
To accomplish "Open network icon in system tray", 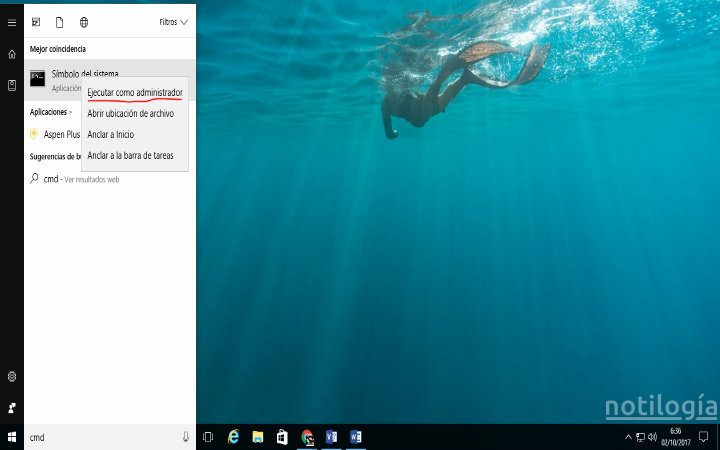I will click(640, 437).
